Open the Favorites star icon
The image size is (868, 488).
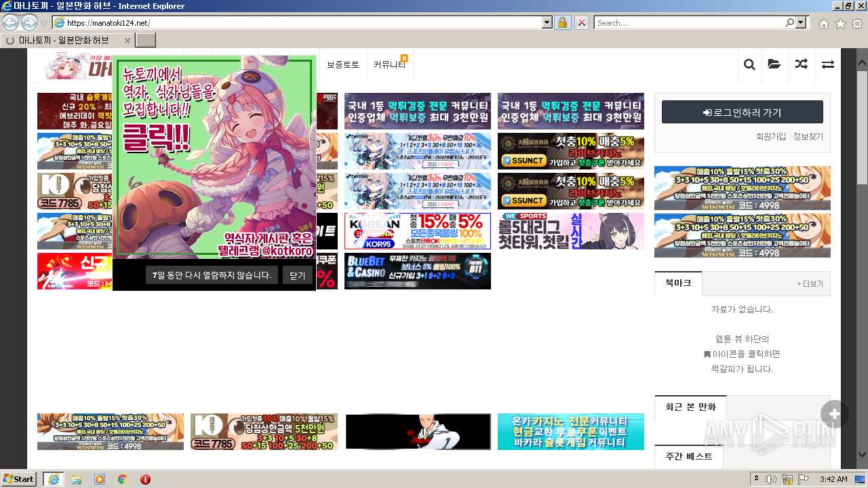840,24
